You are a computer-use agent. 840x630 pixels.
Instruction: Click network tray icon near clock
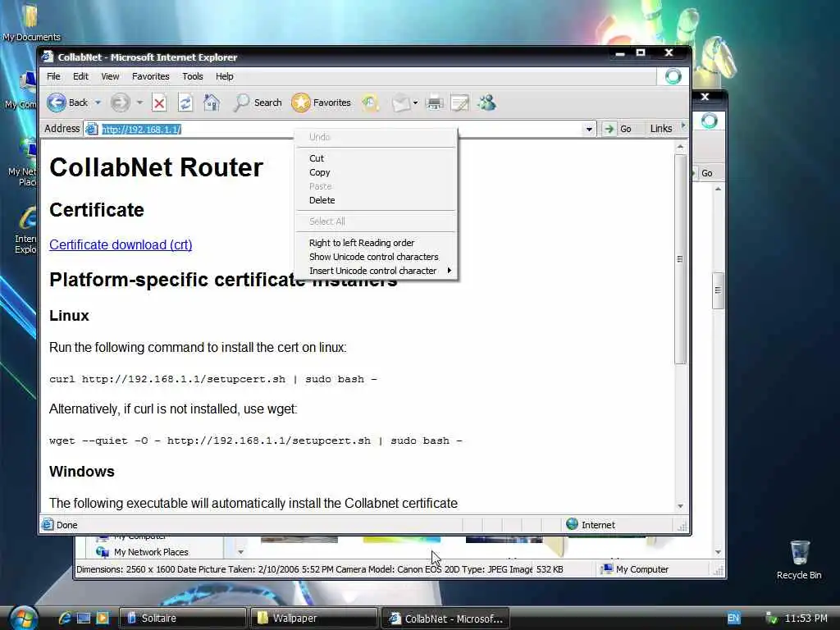click(771, 619)
